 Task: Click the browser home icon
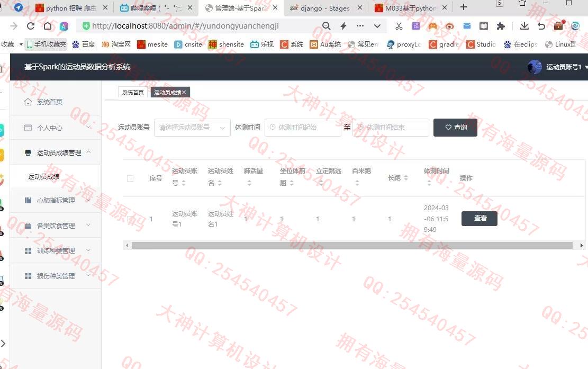[48, 26]
